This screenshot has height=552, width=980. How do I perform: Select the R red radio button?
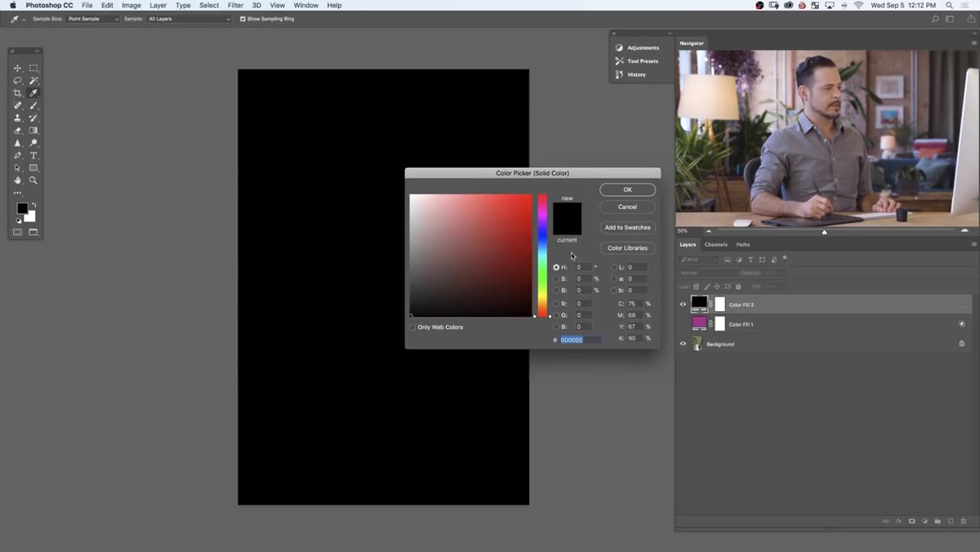click(556, 304)
